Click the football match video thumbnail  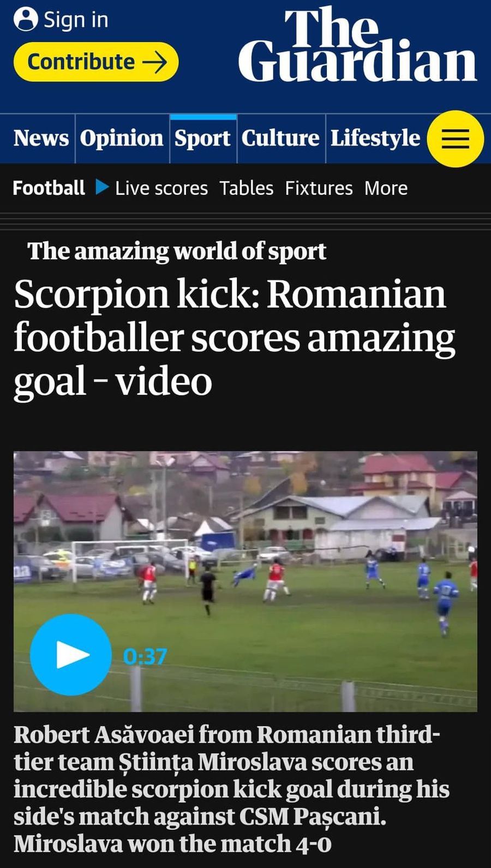point(245,581)
